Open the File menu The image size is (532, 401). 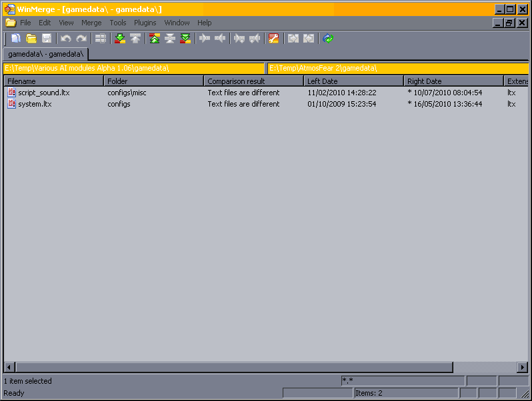25,23
